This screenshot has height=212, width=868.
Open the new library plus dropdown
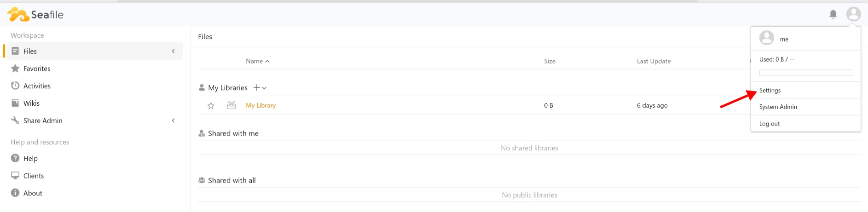[x=260, y=88]
